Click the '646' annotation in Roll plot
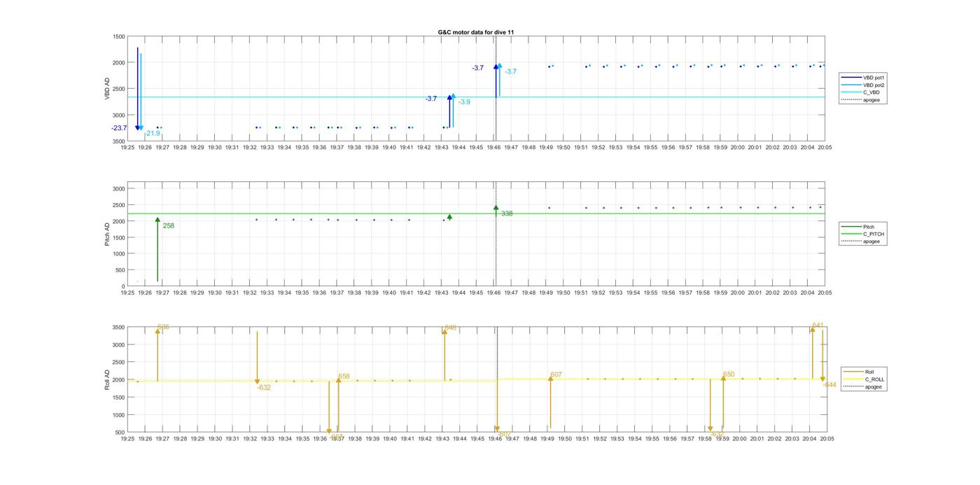 tap(450, 328)
